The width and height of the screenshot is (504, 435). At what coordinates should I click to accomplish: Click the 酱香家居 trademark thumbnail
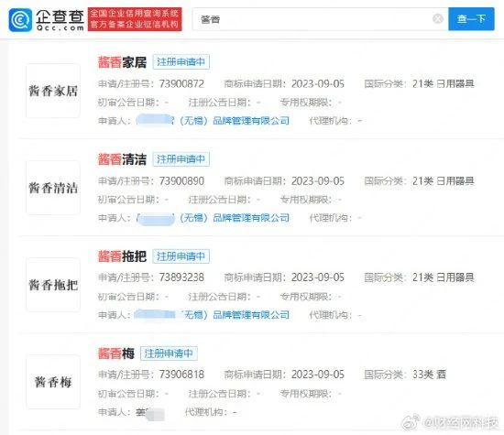pos(53,91)
